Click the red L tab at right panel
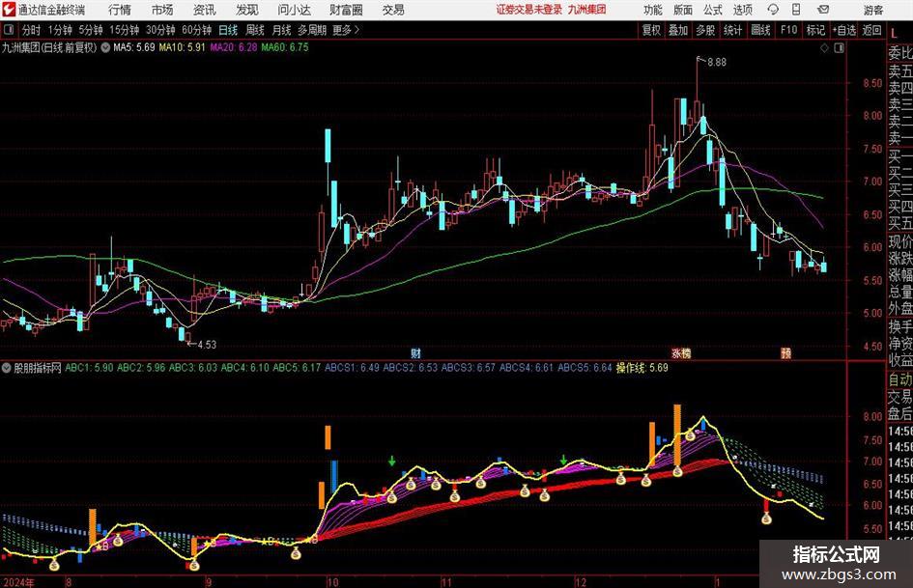Screen dimensions: 913x588 [x=895, y=34]
